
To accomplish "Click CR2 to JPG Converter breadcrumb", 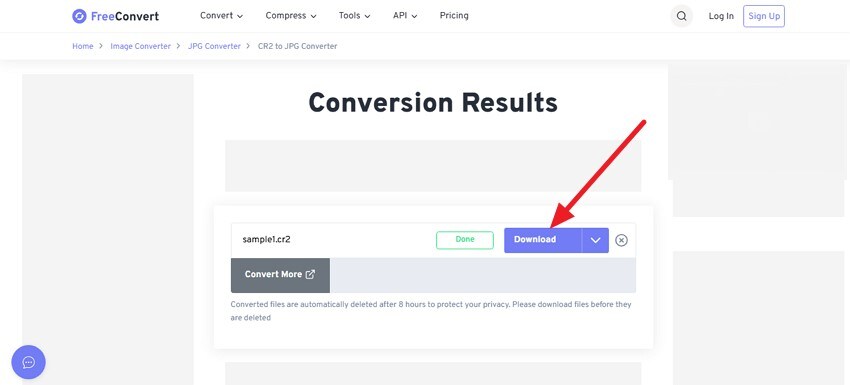I will click(x=298, y=47).
